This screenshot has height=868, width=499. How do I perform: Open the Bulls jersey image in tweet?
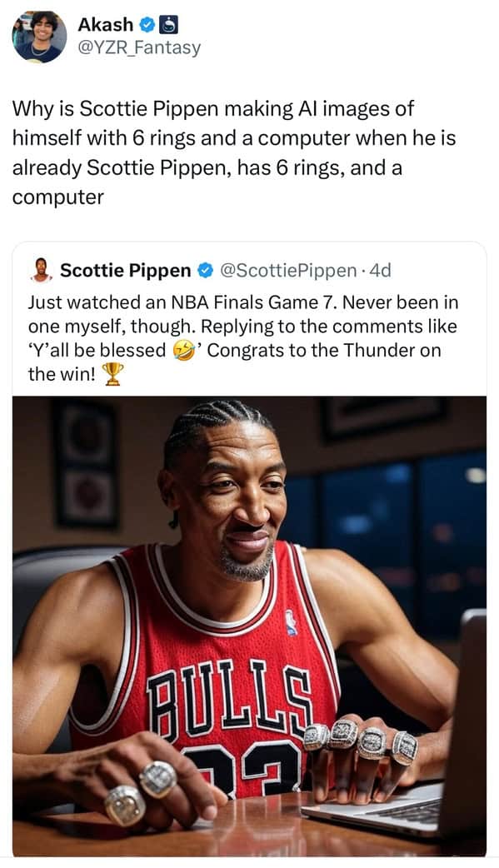point(249,626)
